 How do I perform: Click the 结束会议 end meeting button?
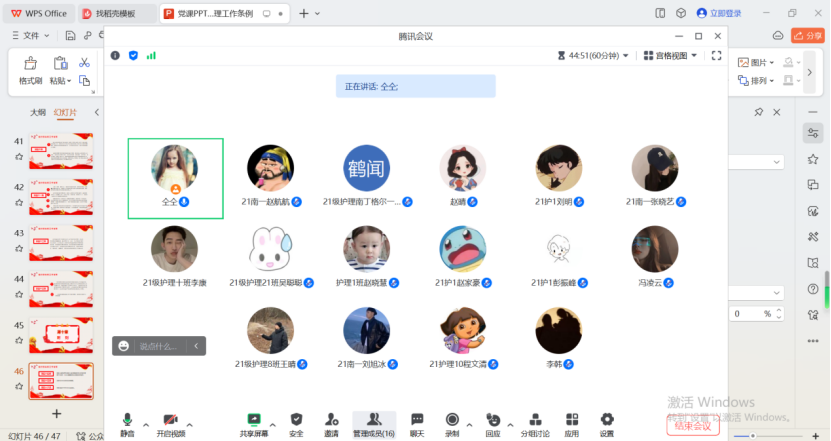(691, 426)
